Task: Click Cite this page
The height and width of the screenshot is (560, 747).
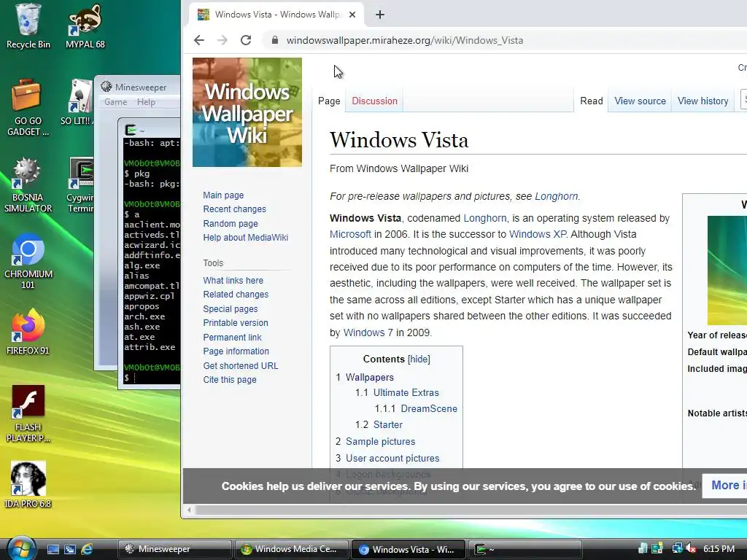Action: [230, 379]
